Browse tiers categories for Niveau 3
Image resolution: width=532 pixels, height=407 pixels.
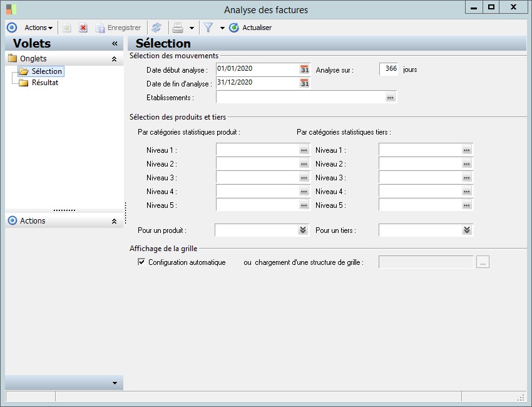pos(466,178)
